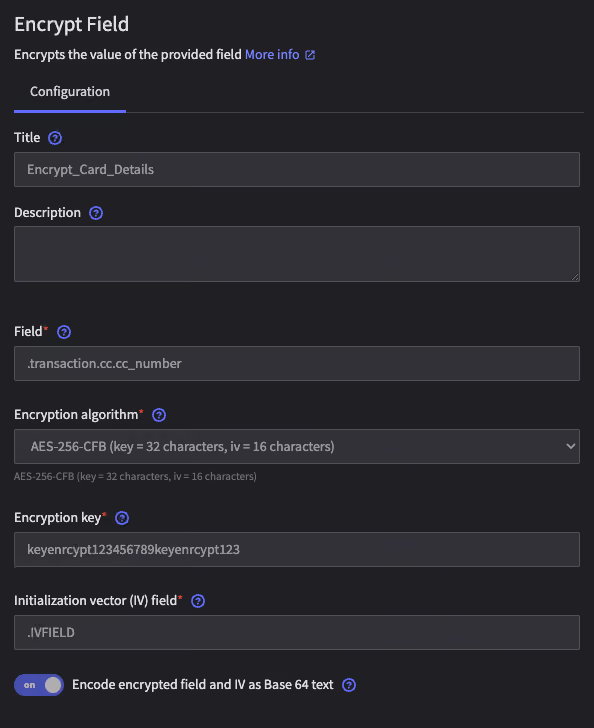594x728 pixels.
Task: Open help for Initialization vector (IV) field
Action: coord(198,601)
